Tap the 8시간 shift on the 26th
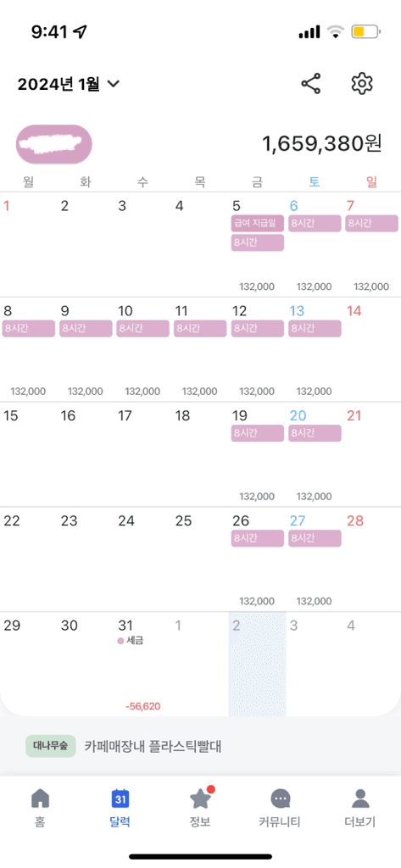Image resolution: width=401 pixels, height=868 pixels. click(258, 538)
